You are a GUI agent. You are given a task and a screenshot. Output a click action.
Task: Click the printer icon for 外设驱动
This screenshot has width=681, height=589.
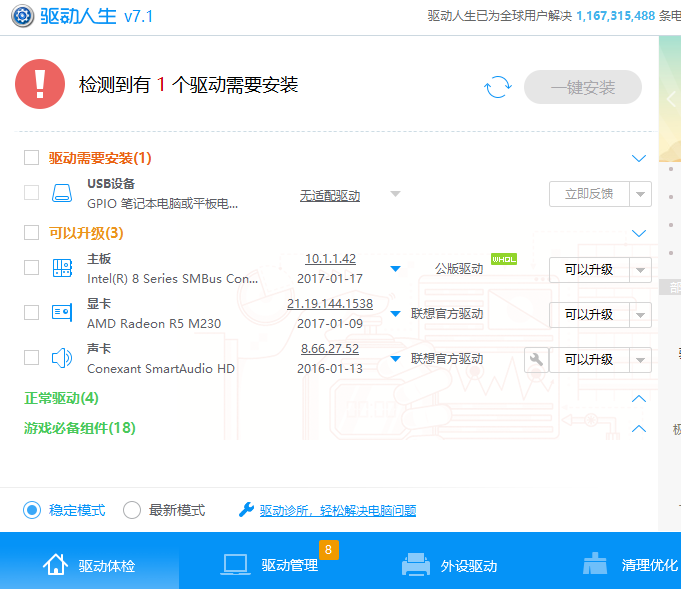[x=416, y=564]
